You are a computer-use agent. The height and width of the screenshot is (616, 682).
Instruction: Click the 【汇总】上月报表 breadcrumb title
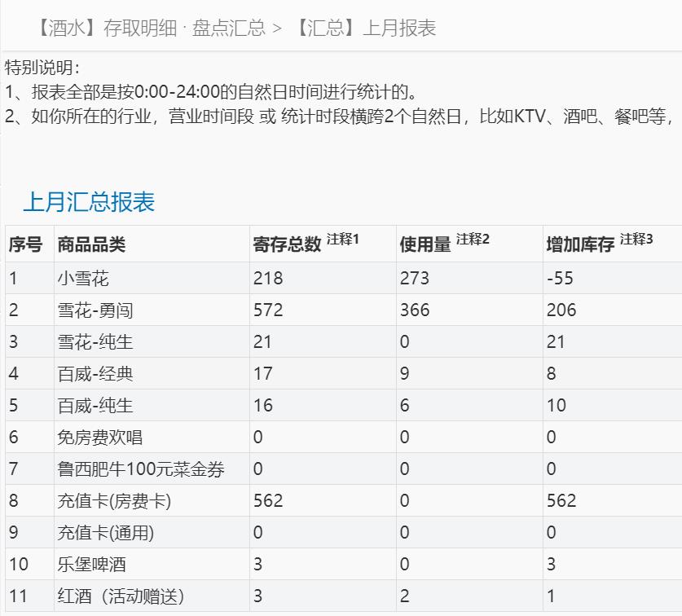pyautogui.click(x=365, y=29)
